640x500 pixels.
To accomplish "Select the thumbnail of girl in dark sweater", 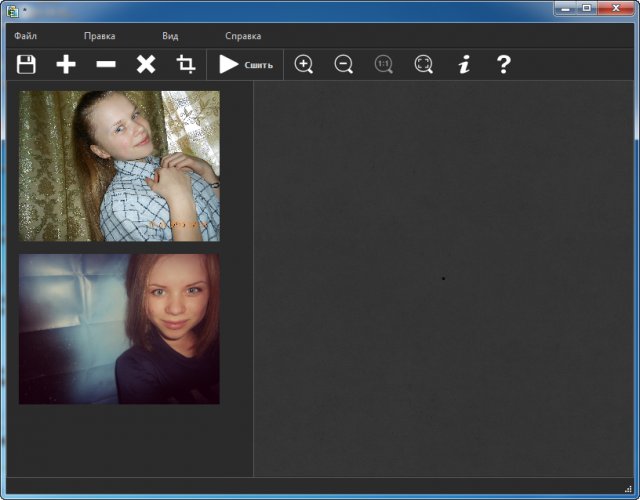I will (119, 329).
